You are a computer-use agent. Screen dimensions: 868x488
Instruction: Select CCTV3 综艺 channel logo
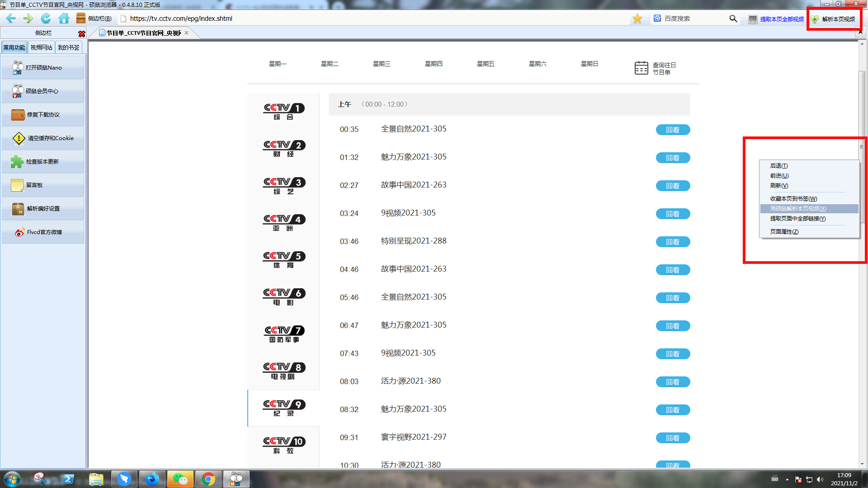[x=284, y=186]
